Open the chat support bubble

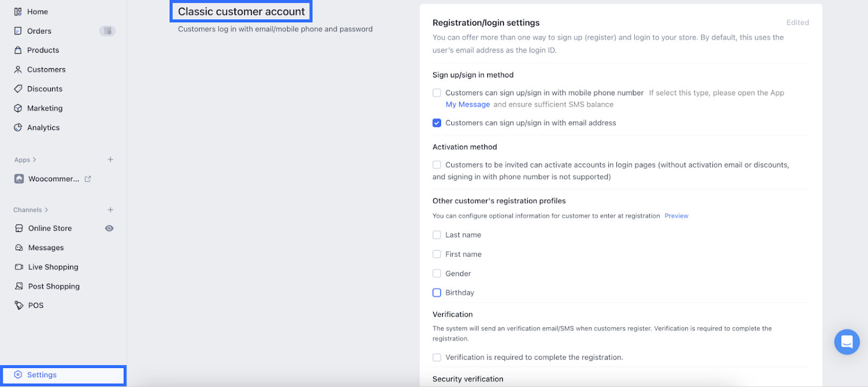(846, 342)
